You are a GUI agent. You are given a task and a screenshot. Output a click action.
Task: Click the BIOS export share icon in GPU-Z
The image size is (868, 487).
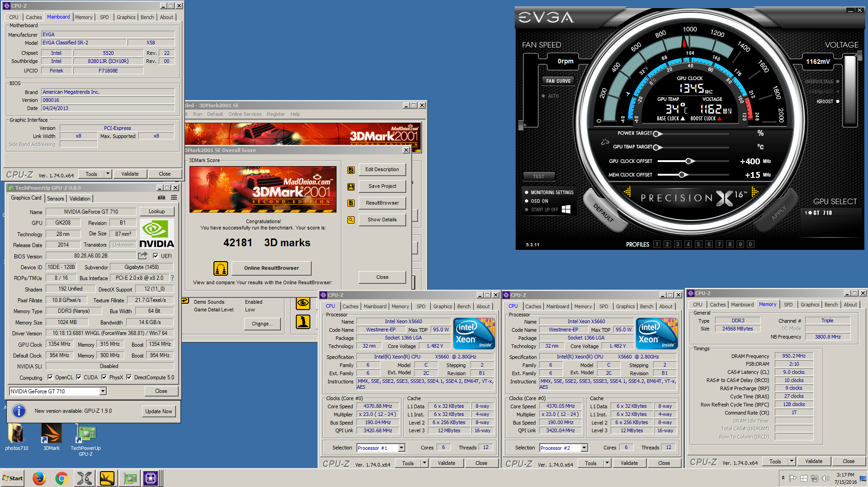click(x=143, y=256)
